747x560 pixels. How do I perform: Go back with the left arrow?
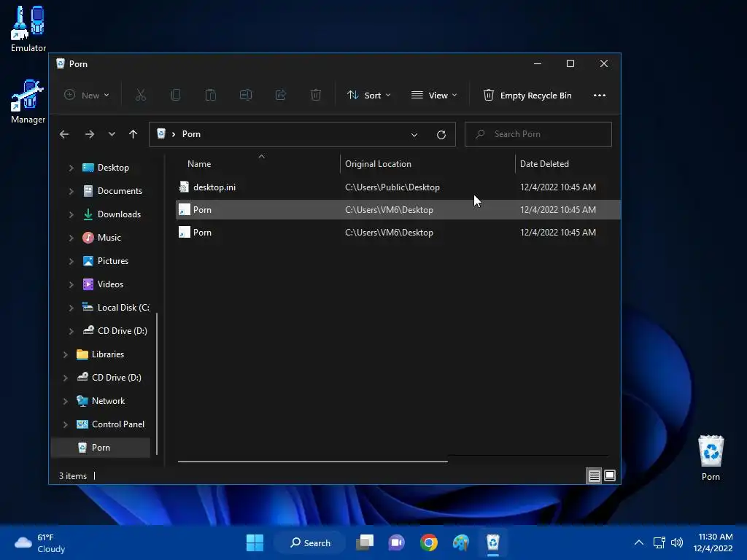pyautogui.click(x=64, y=134)
